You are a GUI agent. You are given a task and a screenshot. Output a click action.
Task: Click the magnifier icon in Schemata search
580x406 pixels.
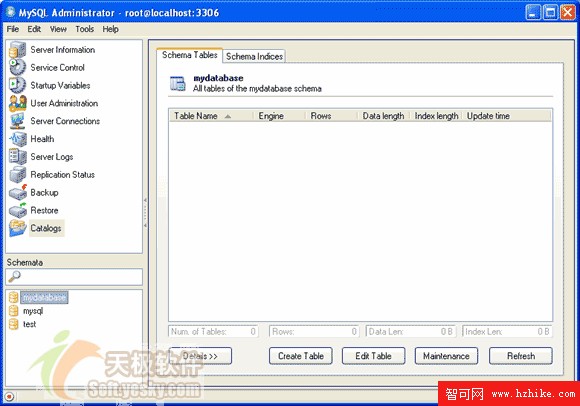click(14, 277)
